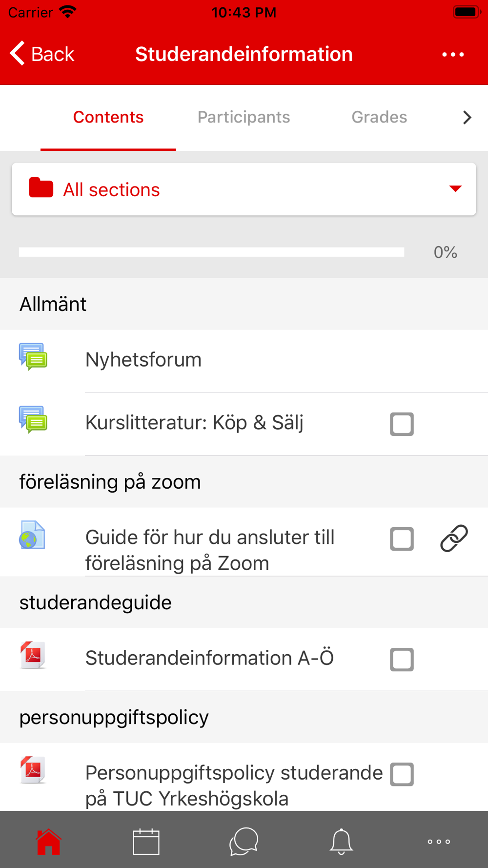Open the Personuppgiftspolicy studerande document
Image resolution: width=488 pixels, height=868 pixels.
tap(234, 785)
